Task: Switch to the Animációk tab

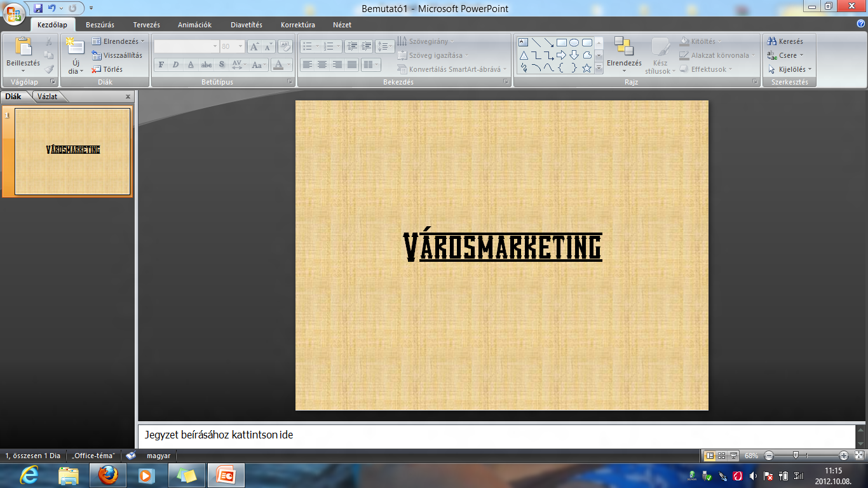Action: (194, 25)
